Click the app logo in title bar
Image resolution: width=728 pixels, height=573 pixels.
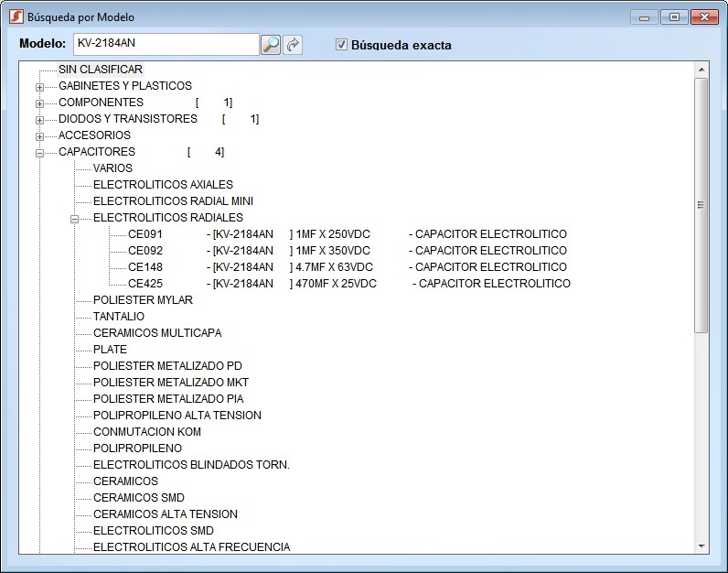(x=16, y=17)
